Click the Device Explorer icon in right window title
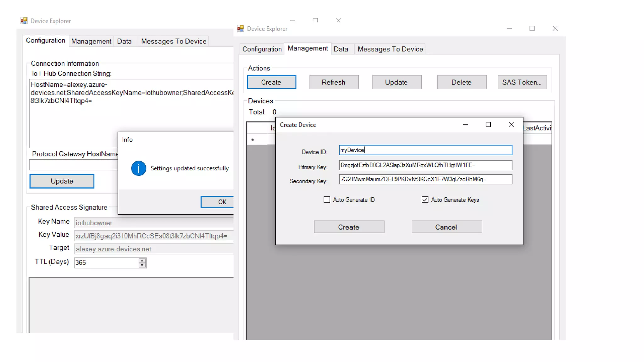Image resolution: width=644 pixels, height=362 pixels. (241, 29)
